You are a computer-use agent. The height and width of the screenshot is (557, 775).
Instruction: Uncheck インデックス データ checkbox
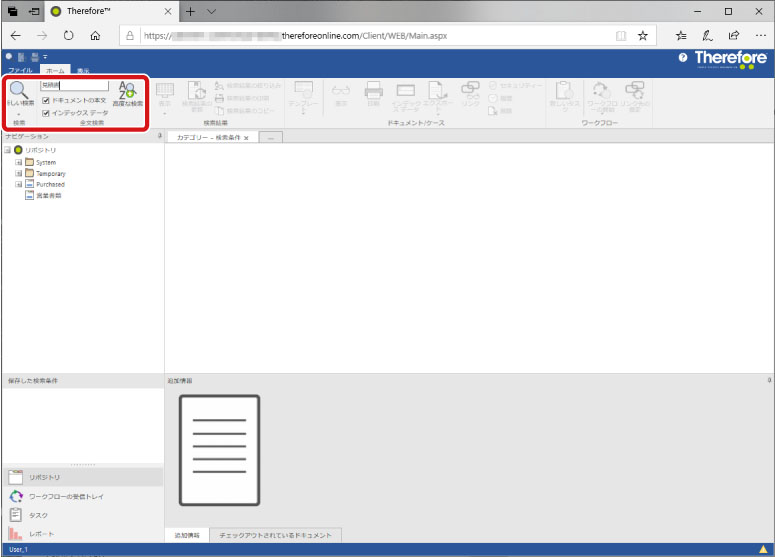(x=45, y=113)
